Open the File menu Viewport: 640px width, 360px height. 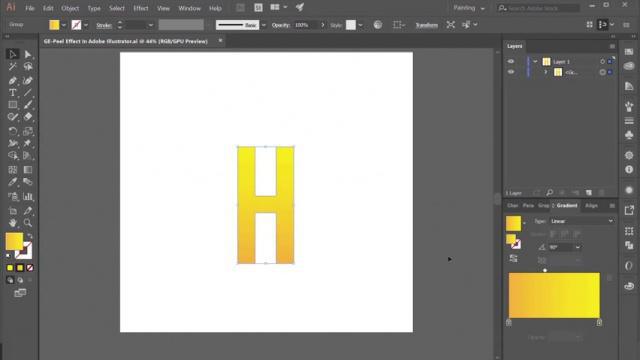30,8
